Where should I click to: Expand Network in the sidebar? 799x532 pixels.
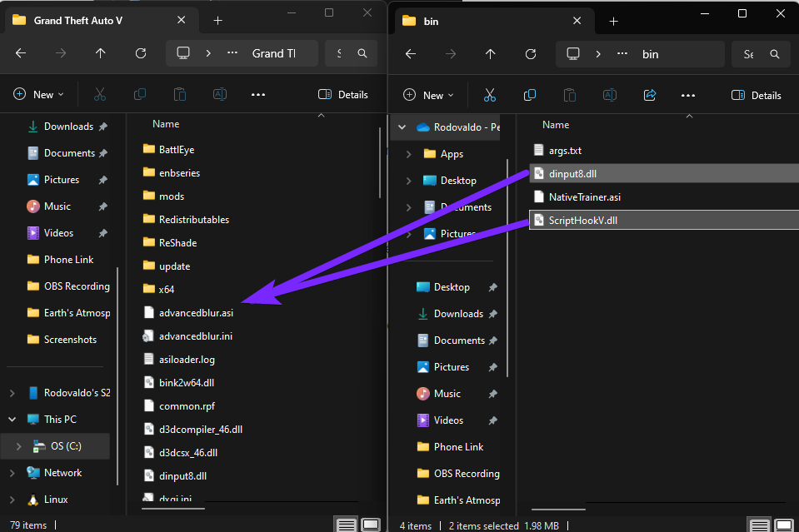click(12, 473)
